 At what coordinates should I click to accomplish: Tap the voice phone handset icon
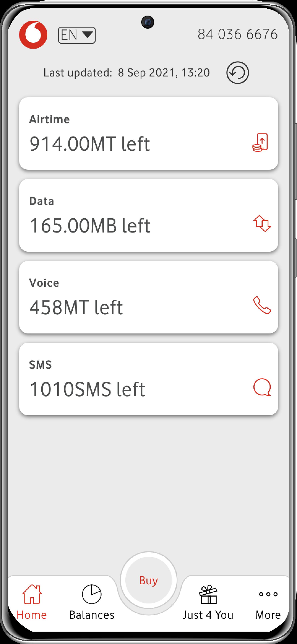(262, 305)
